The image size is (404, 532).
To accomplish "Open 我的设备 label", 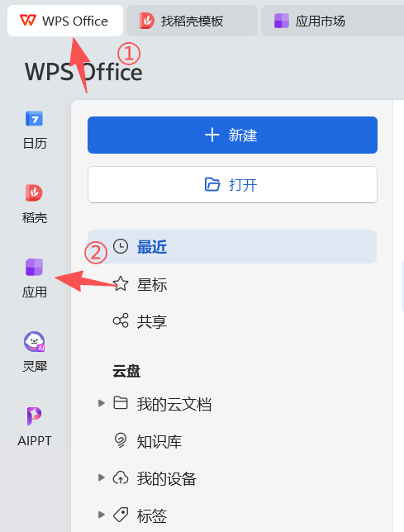I will pos(167,478).
